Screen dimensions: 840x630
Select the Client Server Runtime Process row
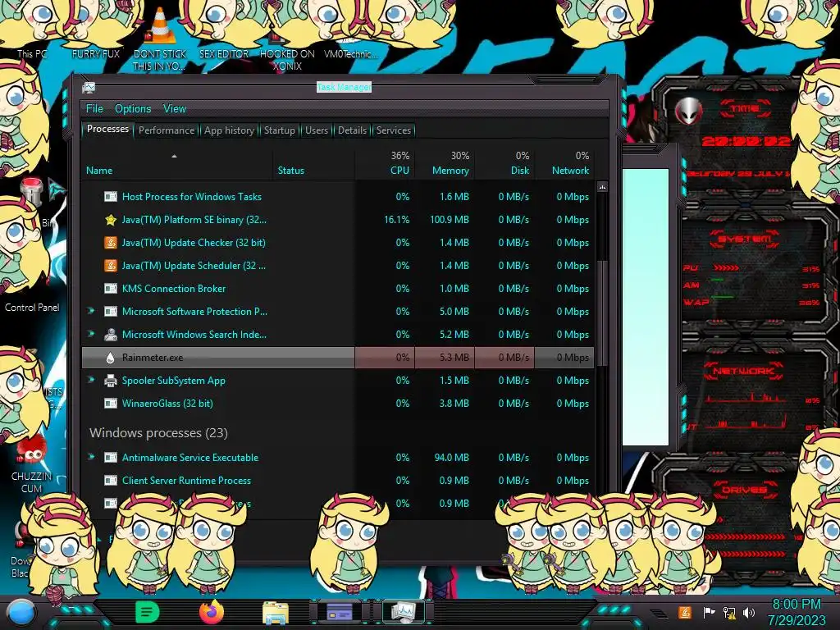(x=337, y=481)
